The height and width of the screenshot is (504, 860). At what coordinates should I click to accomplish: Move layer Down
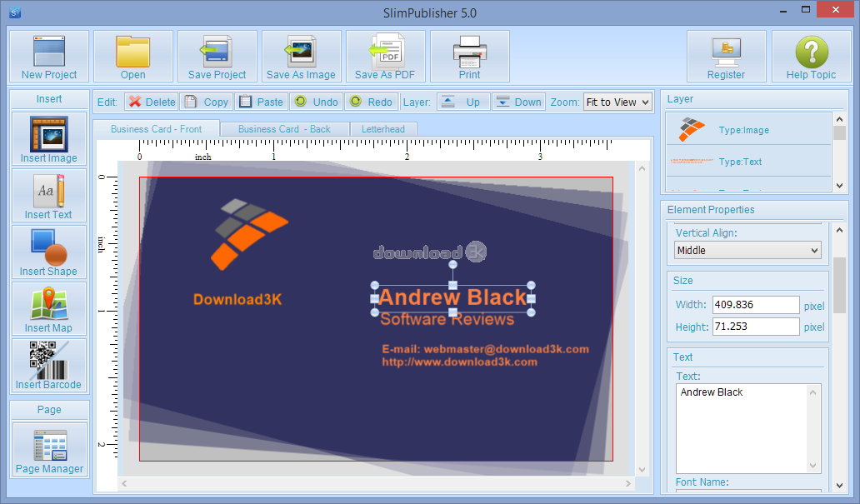coord(519,102)
